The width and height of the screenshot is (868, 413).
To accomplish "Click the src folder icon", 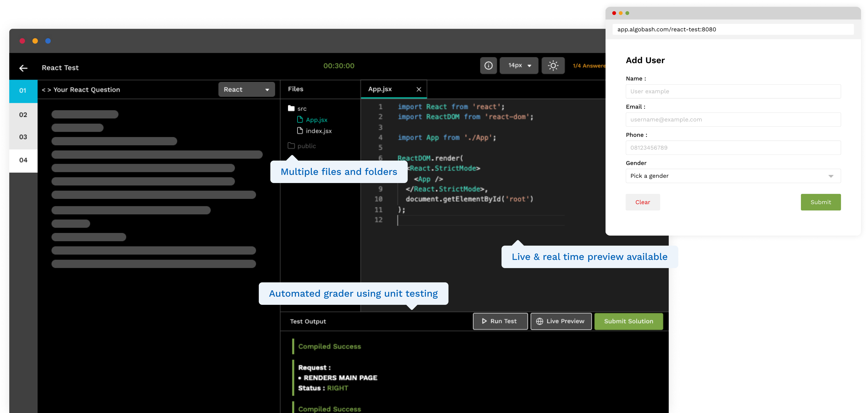I will [291, 109].
